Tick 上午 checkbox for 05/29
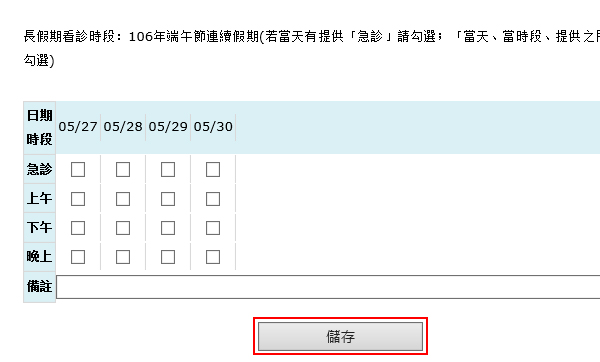This screenshot has width=600, height=362. click(168, 199)
